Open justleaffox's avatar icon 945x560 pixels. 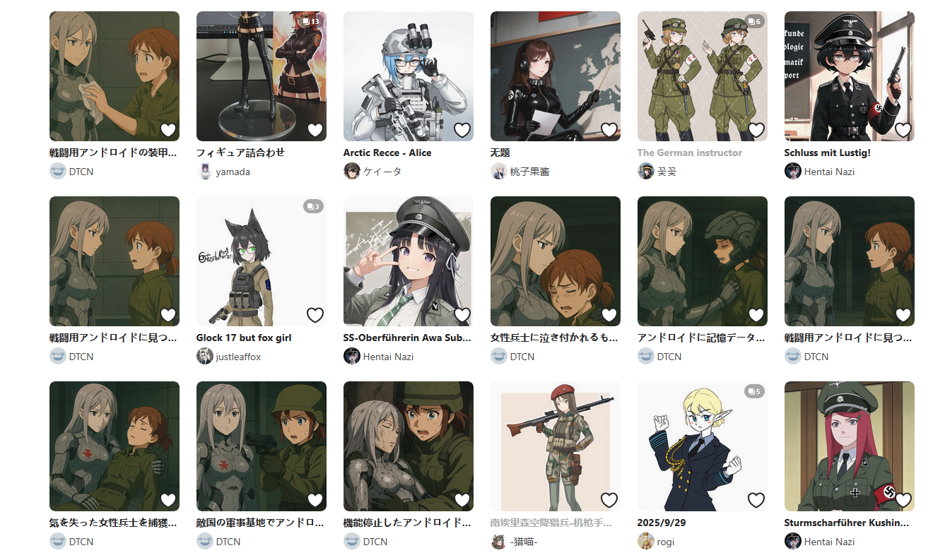click(205, 356)
